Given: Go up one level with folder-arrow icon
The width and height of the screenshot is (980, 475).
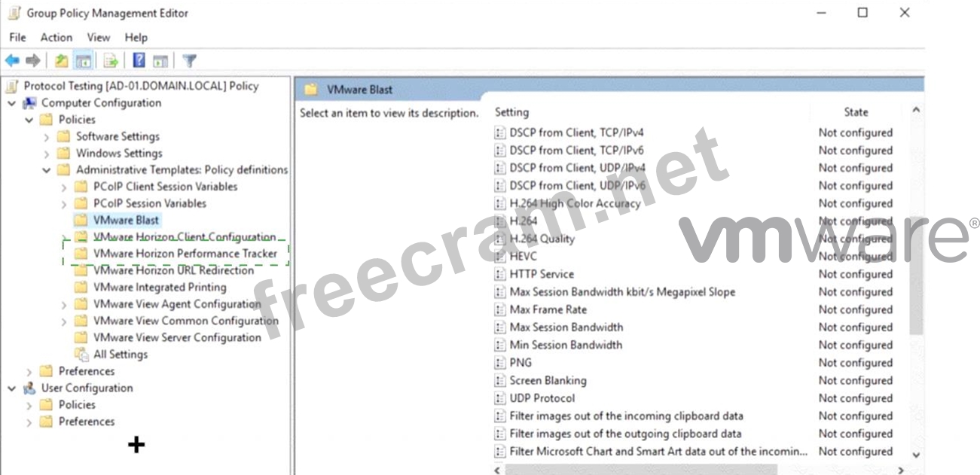Looking at the screenshot, I should [x=62, y=61].
